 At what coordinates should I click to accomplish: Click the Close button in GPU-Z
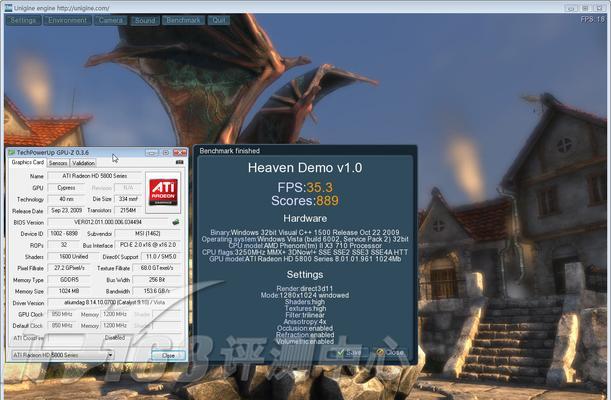(x=168, y=356)
